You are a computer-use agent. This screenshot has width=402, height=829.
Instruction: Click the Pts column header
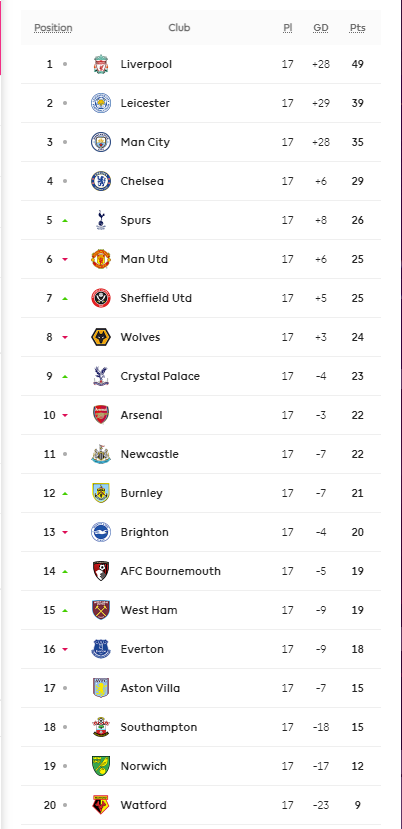(358, 28)
